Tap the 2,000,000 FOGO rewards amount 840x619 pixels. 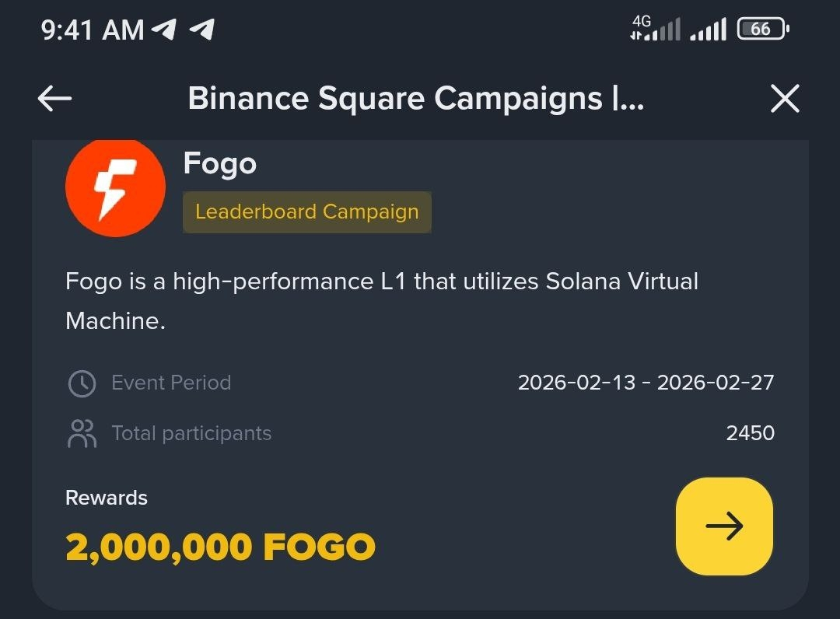tap(220, 547)
